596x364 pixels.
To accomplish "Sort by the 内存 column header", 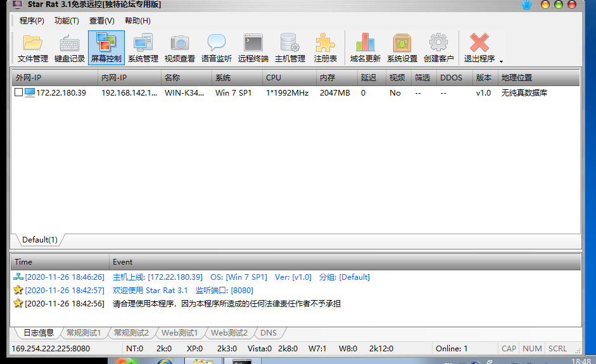I will [337, 78].
